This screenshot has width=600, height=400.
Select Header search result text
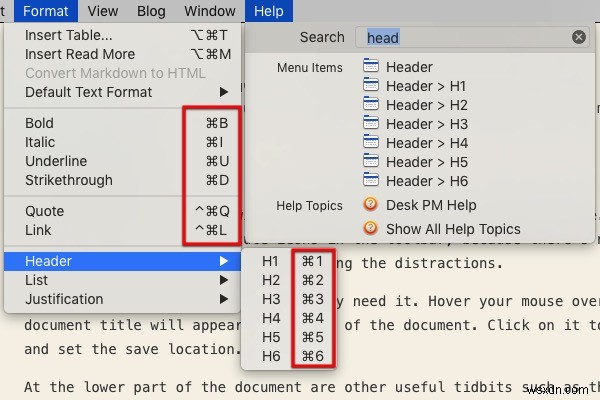(x=409, y=67)
